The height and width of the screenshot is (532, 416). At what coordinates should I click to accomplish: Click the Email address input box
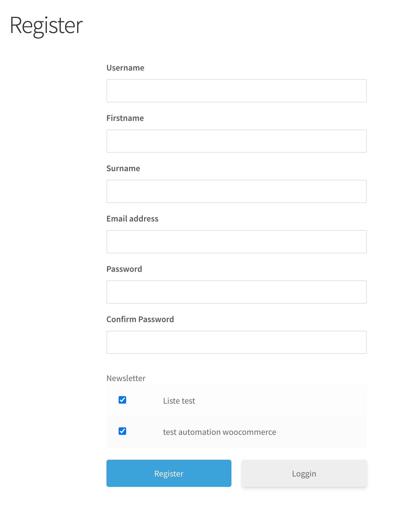coord(236,242)
